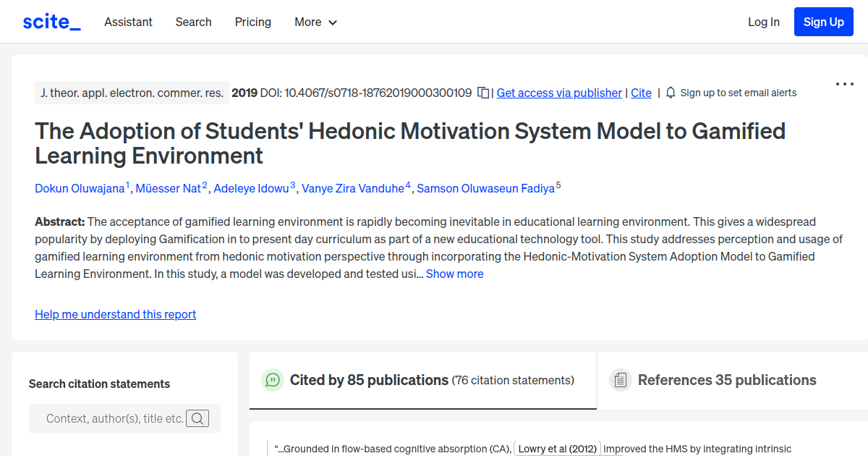The image size is (868, 456).
Task: Go to the Pricing page
Action: coord(252,22)
